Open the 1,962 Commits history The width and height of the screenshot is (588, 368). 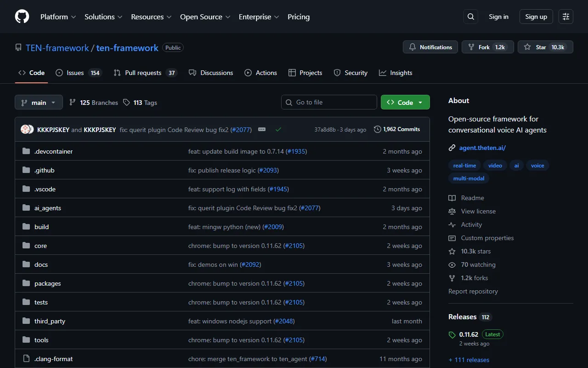(397, 129)
